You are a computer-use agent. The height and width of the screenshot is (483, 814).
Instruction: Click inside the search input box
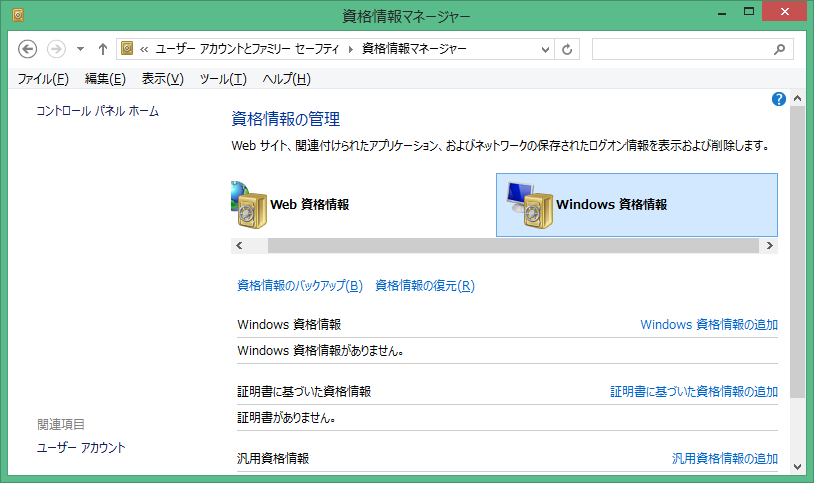click(680, 49)
